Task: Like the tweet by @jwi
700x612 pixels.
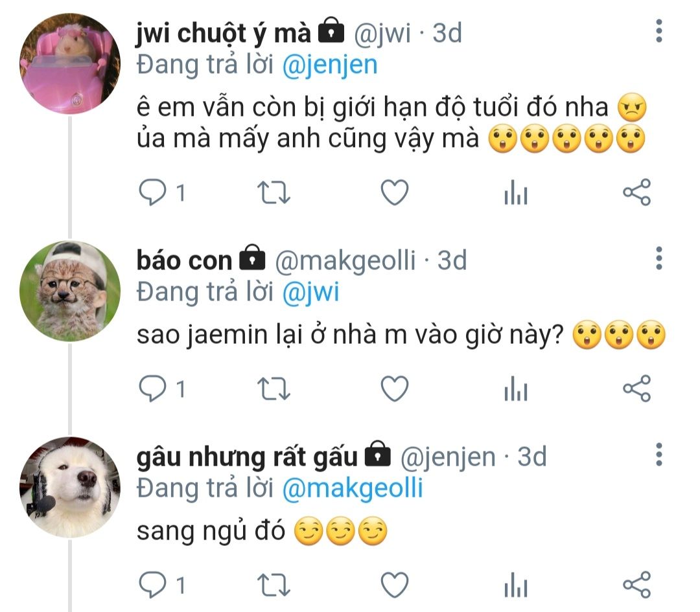Action: coord(395,193)
